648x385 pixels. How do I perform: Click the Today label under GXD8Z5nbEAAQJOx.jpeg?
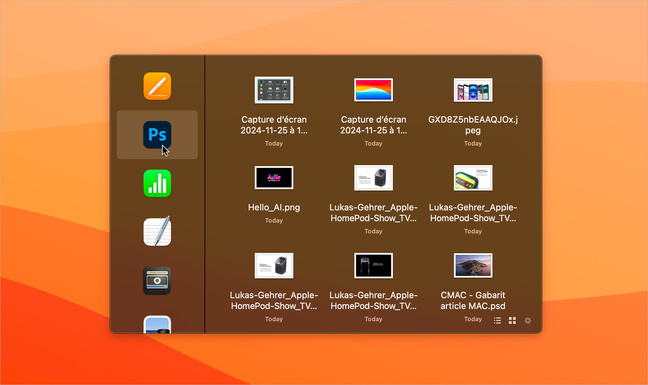click(x=473, y=143)
